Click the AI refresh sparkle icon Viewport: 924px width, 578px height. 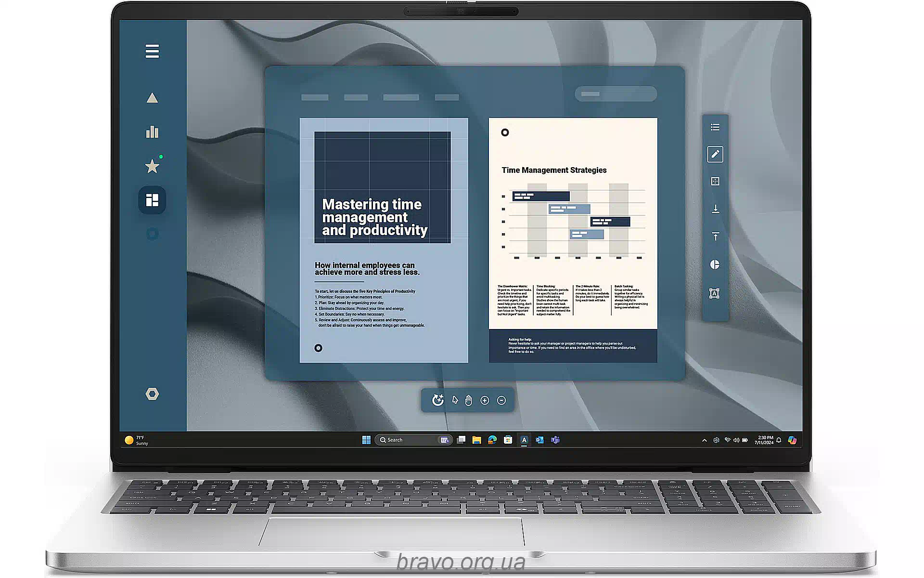437,400
